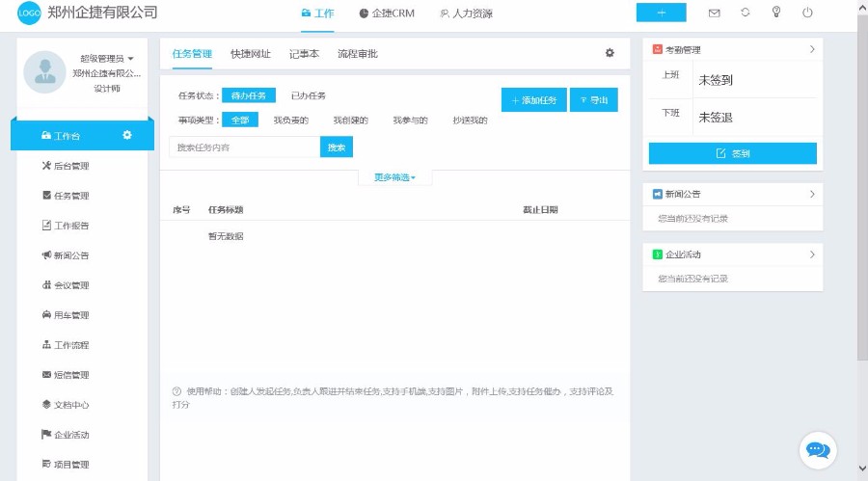Click the 添加任务 button
868x481 pixels.
(533, 100)
